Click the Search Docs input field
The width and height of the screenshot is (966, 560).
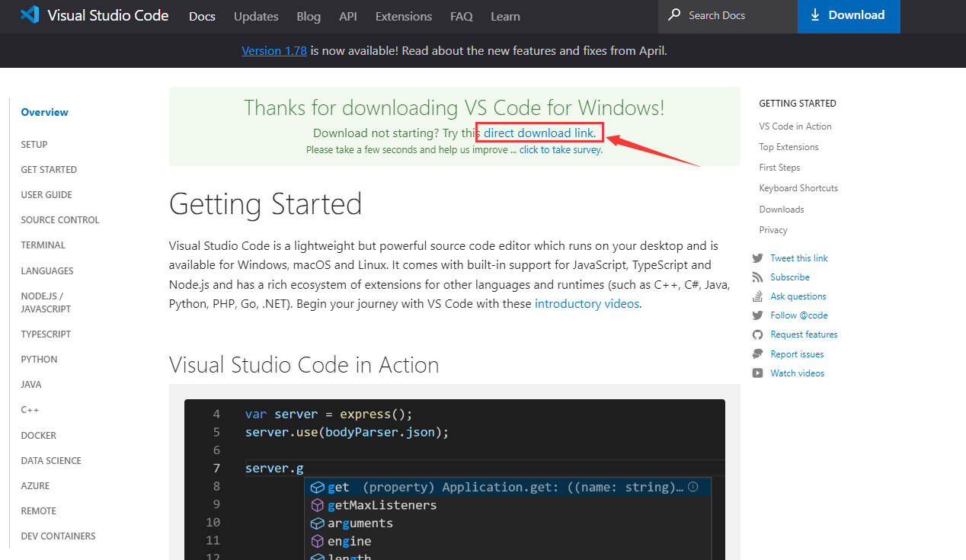point(728,15)
